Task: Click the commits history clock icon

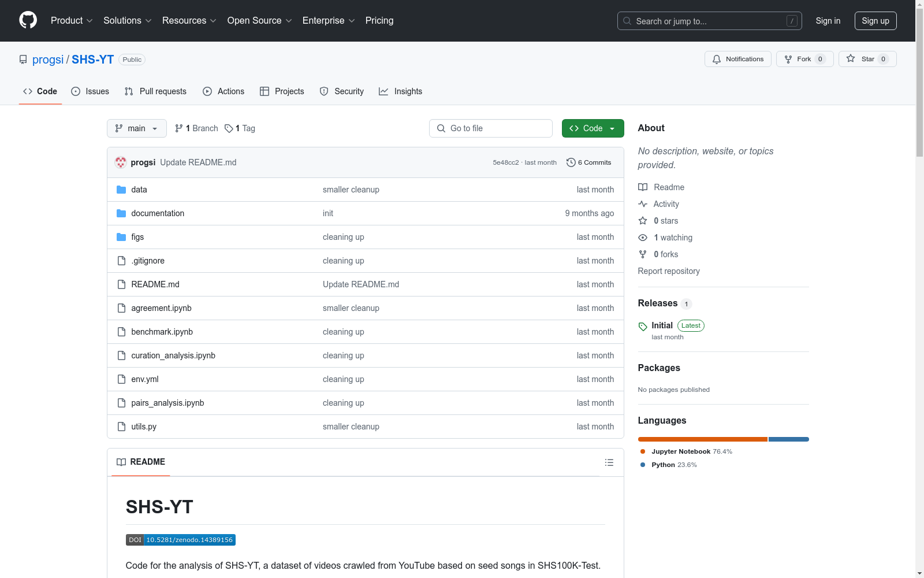Action: click(x=571, y=162)
